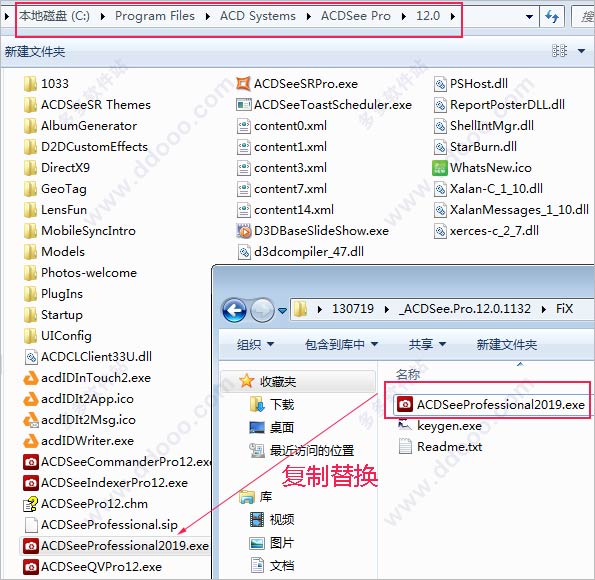Open the Documents (文档) library
Viewport: 595px width, 580px height.
tap(257, 565)
